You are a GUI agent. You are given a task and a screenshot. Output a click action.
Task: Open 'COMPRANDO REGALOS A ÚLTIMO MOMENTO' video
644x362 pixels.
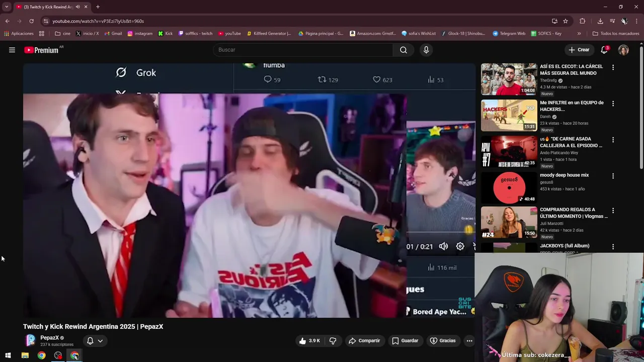click(x=574, y=213)
